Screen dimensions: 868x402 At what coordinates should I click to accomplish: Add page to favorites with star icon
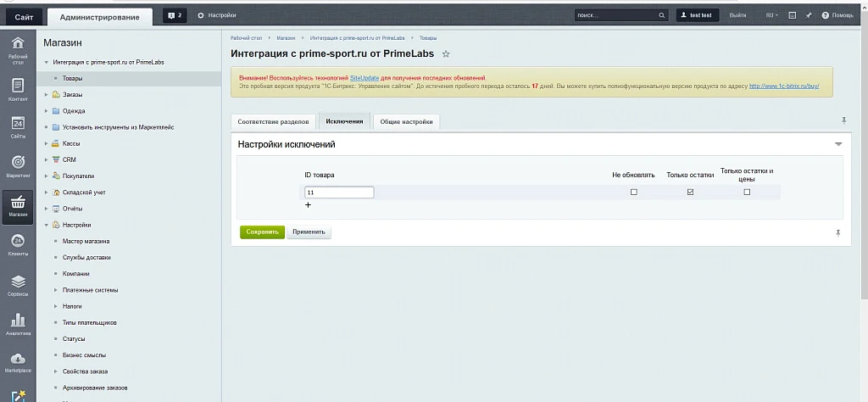click(446, 54)
